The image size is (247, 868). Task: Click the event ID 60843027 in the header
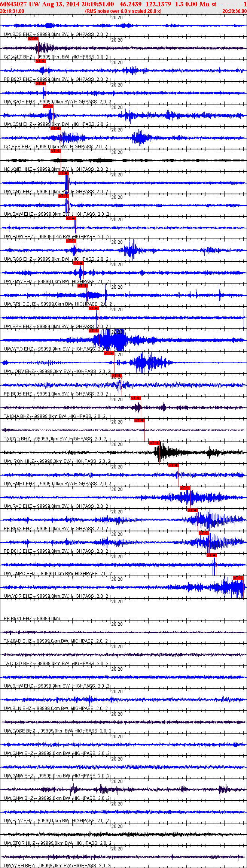pyautogui.click(x=13, y=4)
